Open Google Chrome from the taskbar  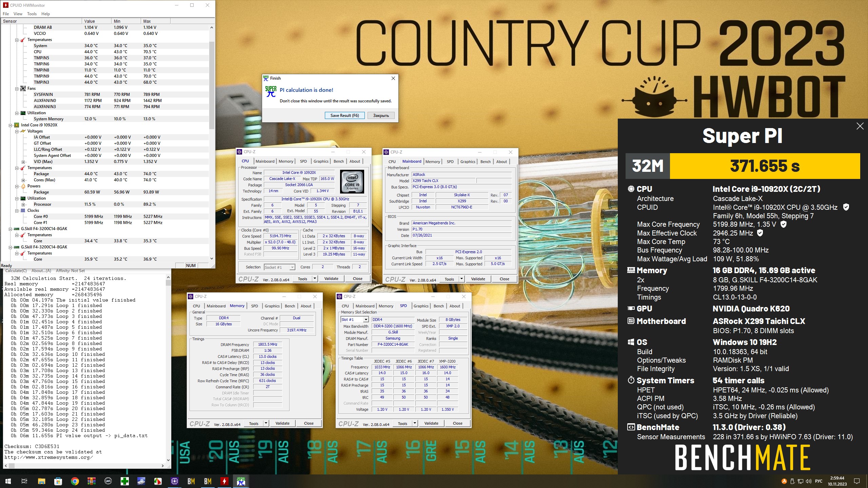[75, 481]
